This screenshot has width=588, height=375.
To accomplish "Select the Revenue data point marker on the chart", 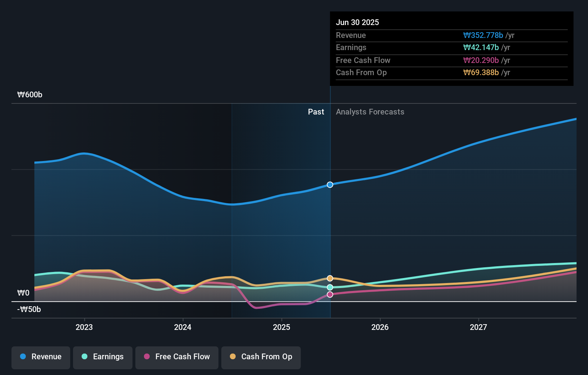I will pyautogui.click(x=330, y=185).
